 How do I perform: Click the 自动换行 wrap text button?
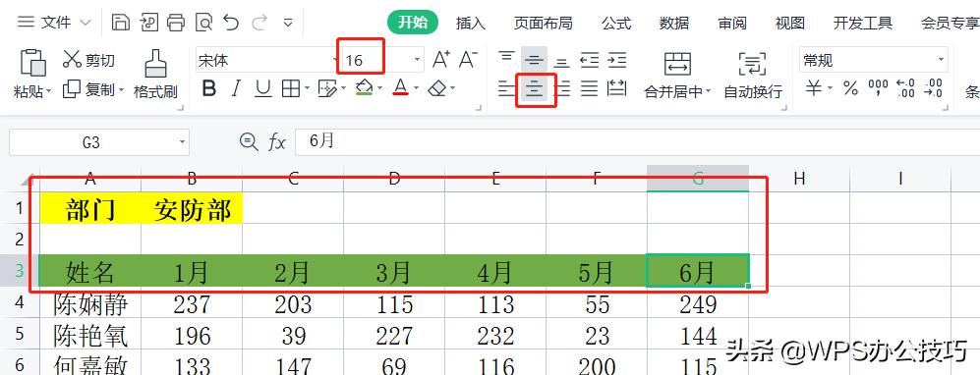point(753,75)
